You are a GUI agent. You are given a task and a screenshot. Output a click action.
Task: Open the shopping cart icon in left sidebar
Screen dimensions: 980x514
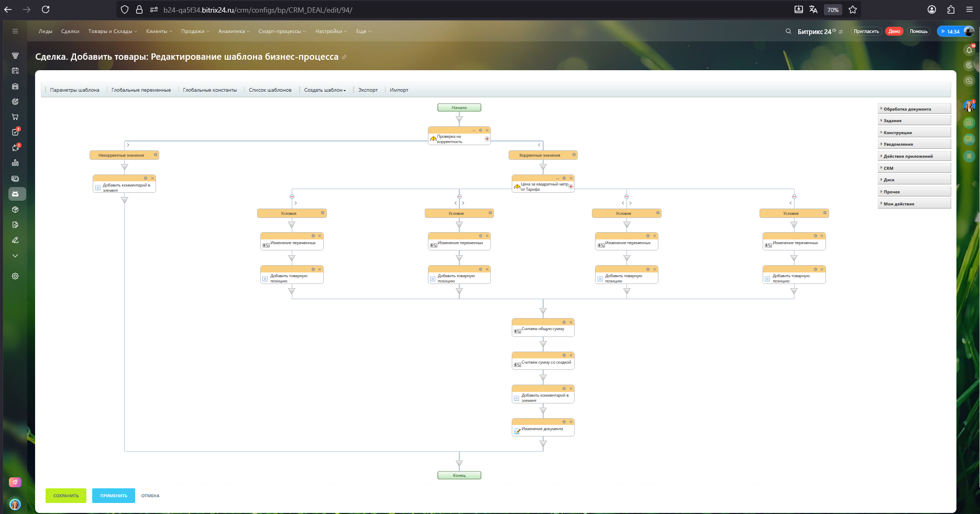point(15,117)
